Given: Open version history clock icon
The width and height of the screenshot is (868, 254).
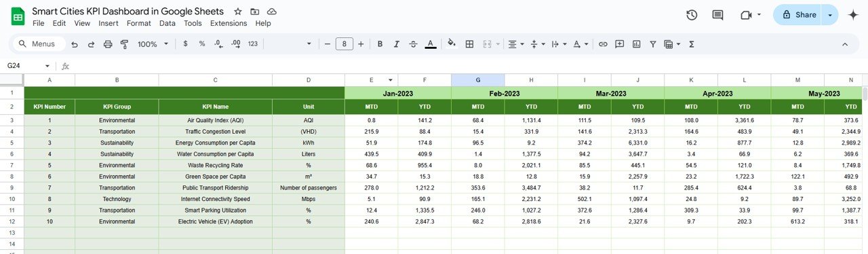Looking at the screenshot, I should tap(692, 15).
